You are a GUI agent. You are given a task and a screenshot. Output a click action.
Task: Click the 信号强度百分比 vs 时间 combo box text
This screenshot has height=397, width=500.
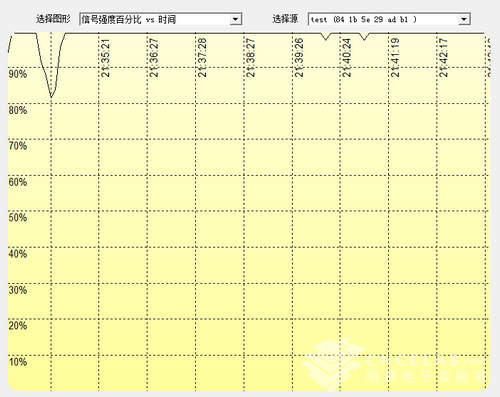(x=129, y=20)
